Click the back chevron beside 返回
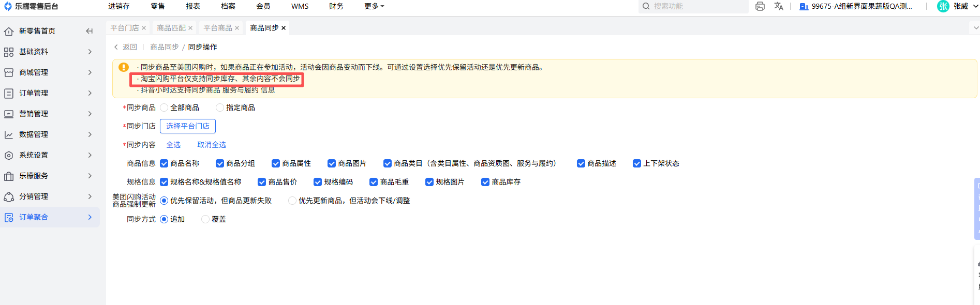 116,47
